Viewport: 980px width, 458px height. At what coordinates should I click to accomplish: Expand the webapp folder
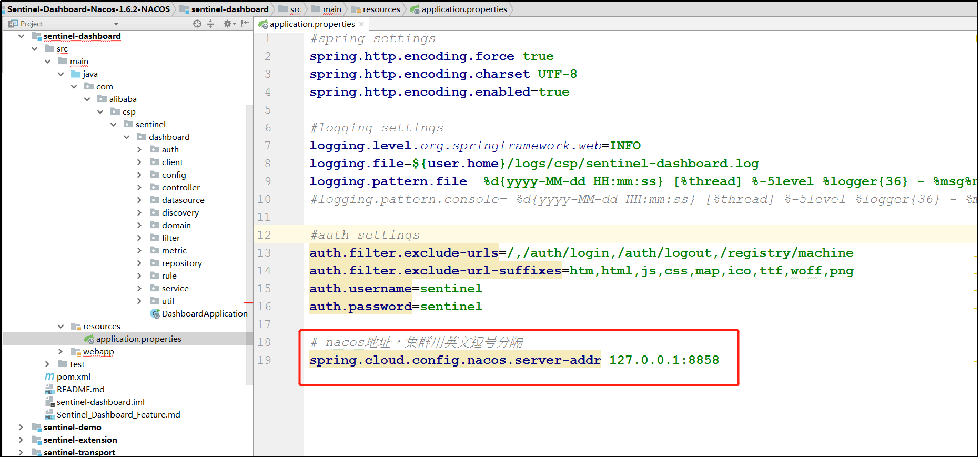coord(60,352)
